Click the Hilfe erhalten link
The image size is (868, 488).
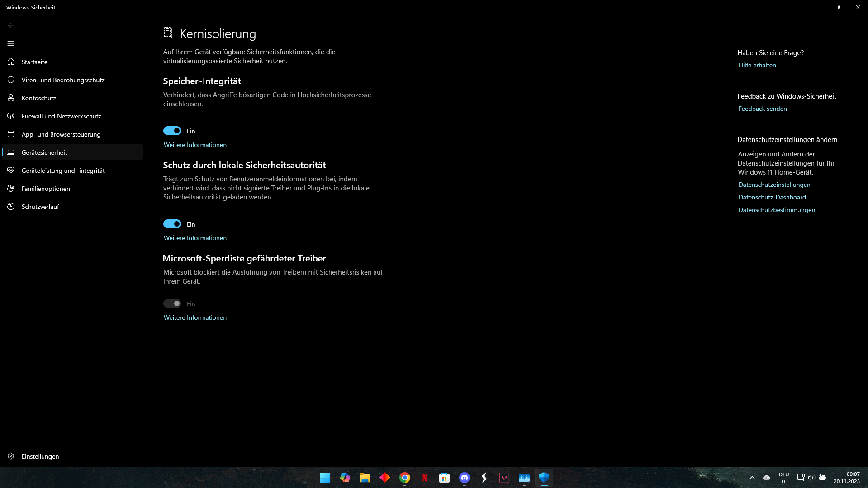pyautogui.click(x=757, y=65)
